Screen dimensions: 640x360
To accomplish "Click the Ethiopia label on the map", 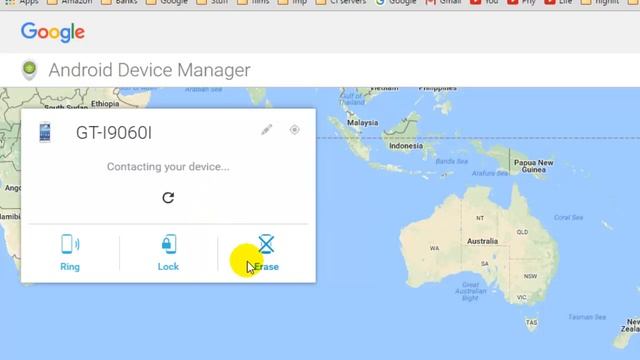I will click(105, 104).
